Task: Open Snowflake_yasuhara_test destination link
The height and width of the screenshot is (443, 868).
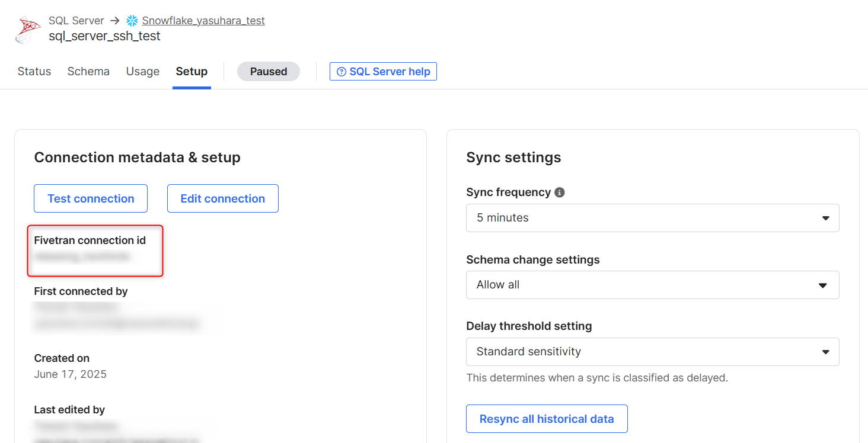Action: (x=203, y=21)
